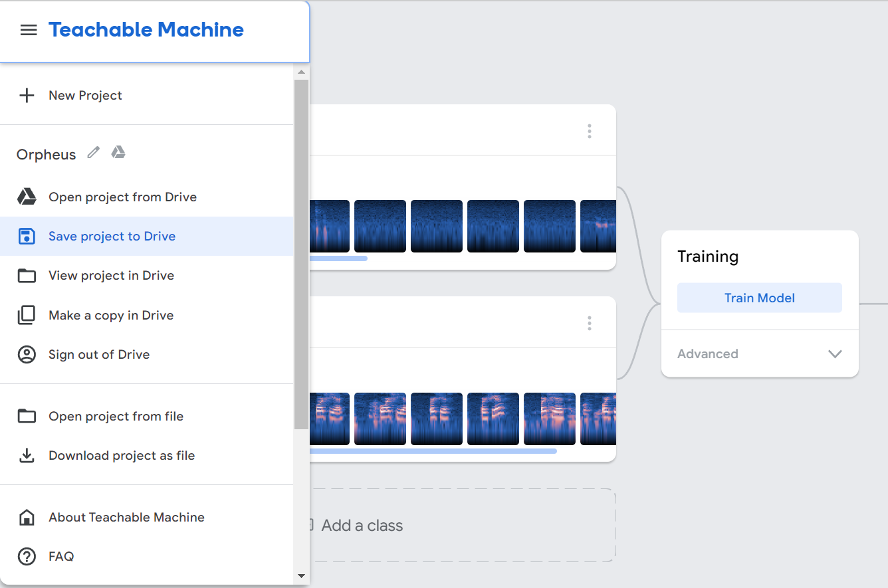Viewport: 888px width, 588px height.
Task: Make a copy in Drive
Action: (x=146, y=316)
